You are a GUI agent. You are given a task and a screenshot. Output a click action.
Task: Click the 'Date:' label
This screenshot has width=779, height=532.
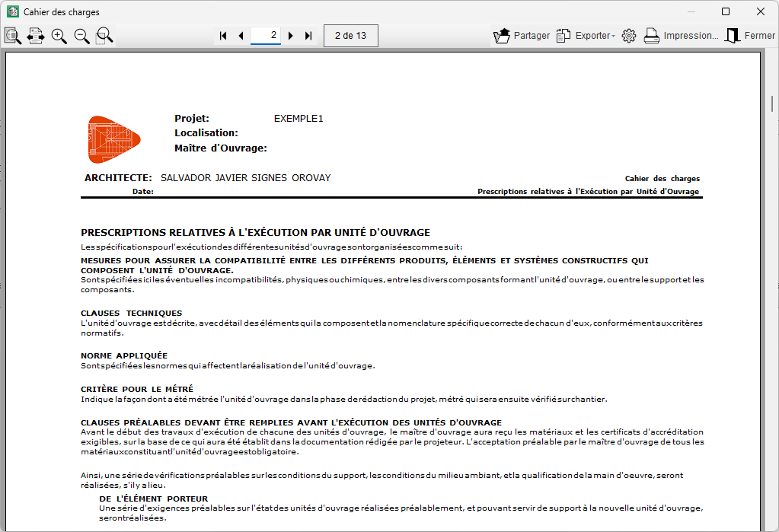click(x=143, y=191)
